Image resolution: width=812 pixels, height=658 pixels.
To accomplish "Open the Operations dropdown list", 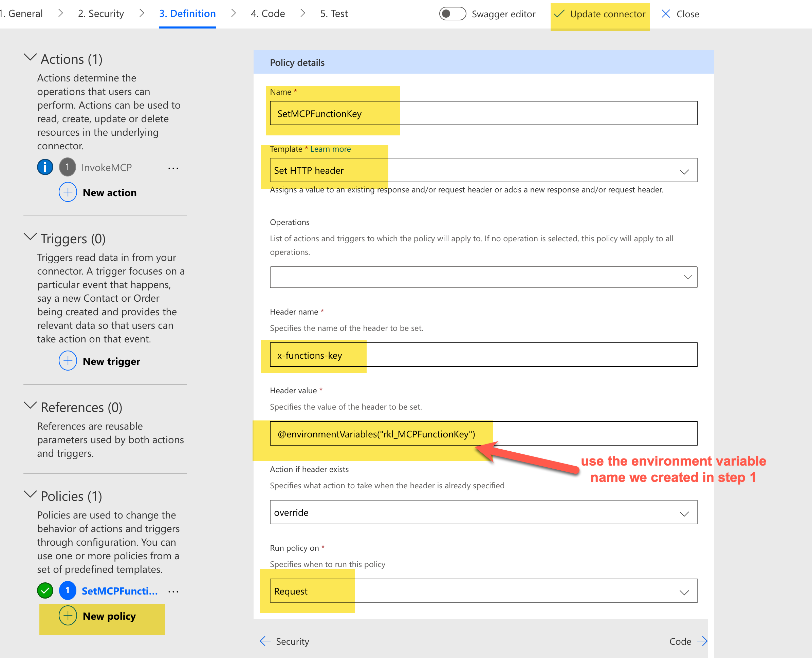I will [483, 277].
